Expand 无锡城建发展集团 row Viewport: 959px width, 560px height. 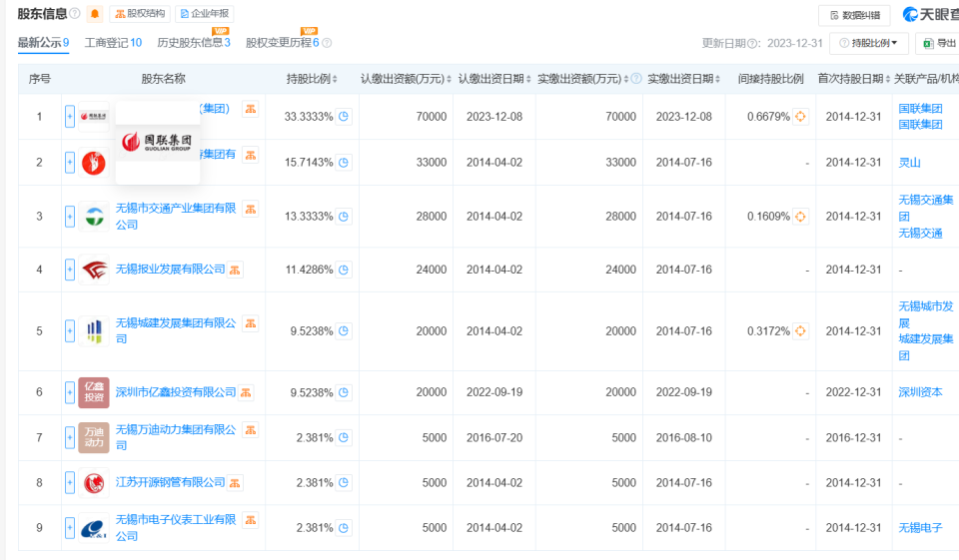click(x=70, y=330)
